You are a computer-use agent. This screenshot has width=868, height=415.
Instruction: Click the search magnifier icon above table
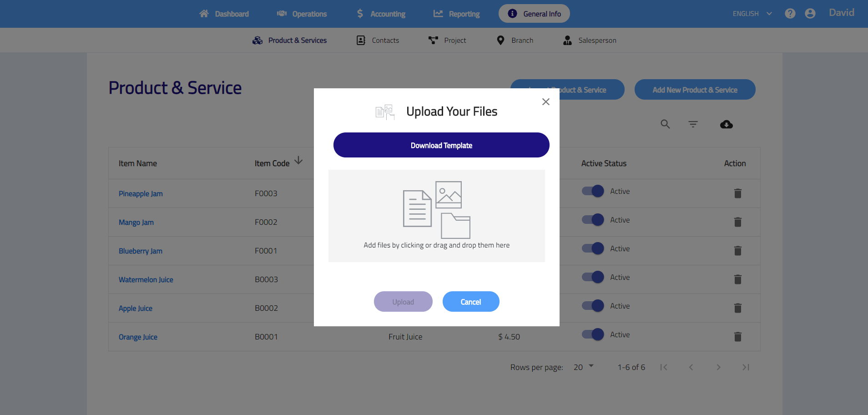(x=665, y=124)
